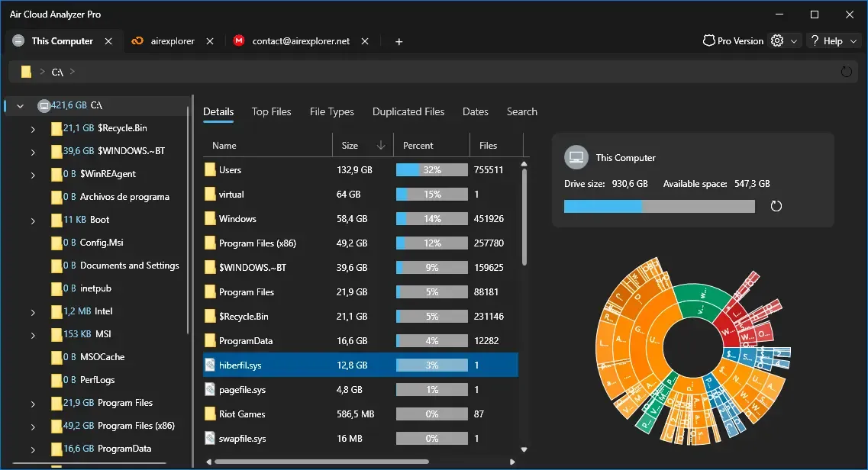Click the address bar refresh icon
This screenshot has height=470, width=868.
tap(846, 72)
